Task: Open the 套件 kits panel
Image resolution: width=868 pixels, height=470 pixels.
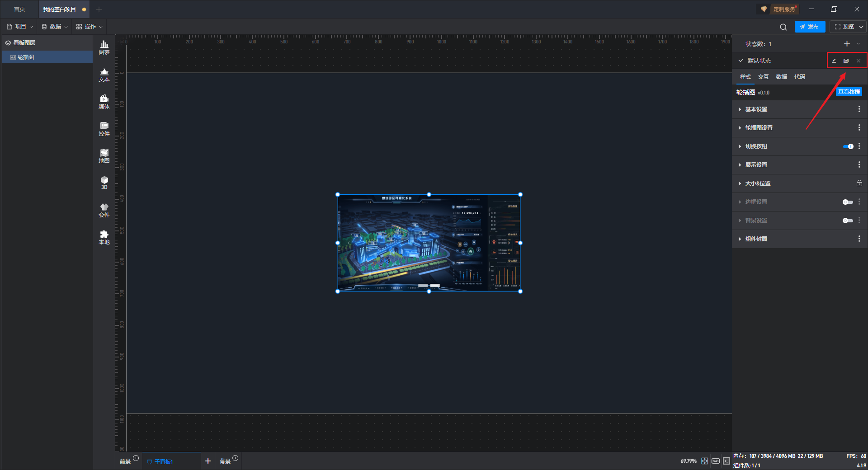Action: 104,210
